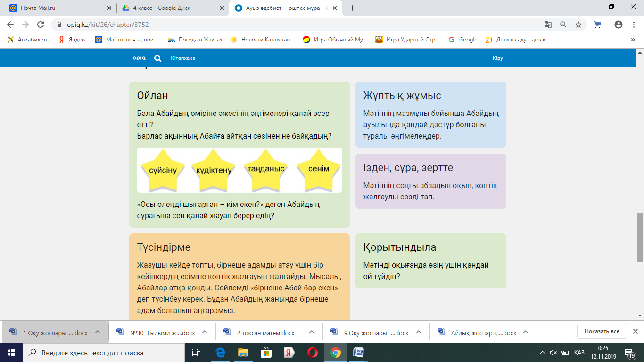The image size is (644, 362).
Task: Bookmark this page with star icon
Action: tap(578, 25)
